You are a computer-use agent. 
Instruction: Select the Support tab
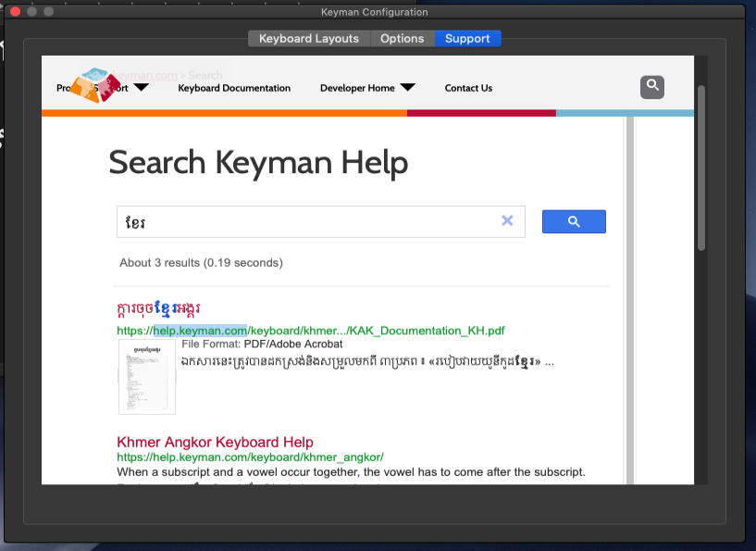point(467,39)
